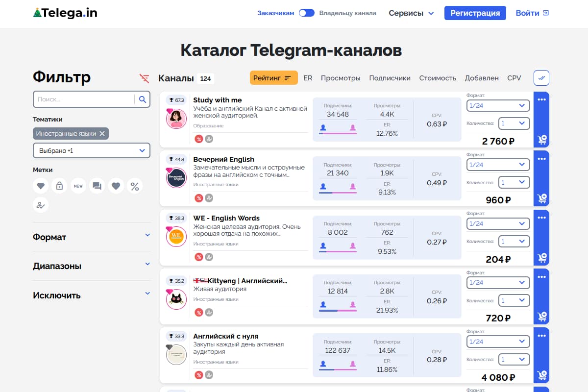Click the blue checkmark select-all button
Viewport: 588px width, 392px height.
tap(541, 77)
